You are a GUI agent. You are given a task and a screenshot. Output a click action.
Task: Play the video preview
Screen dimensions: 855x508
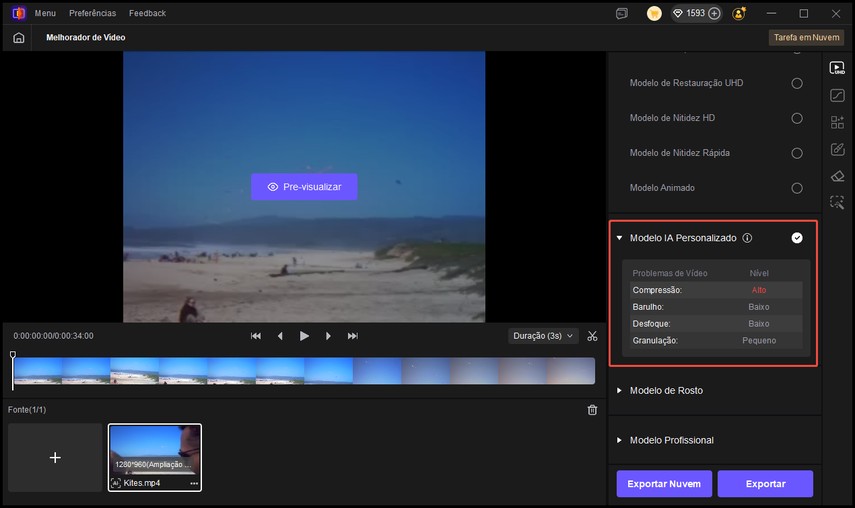[304, 336]
